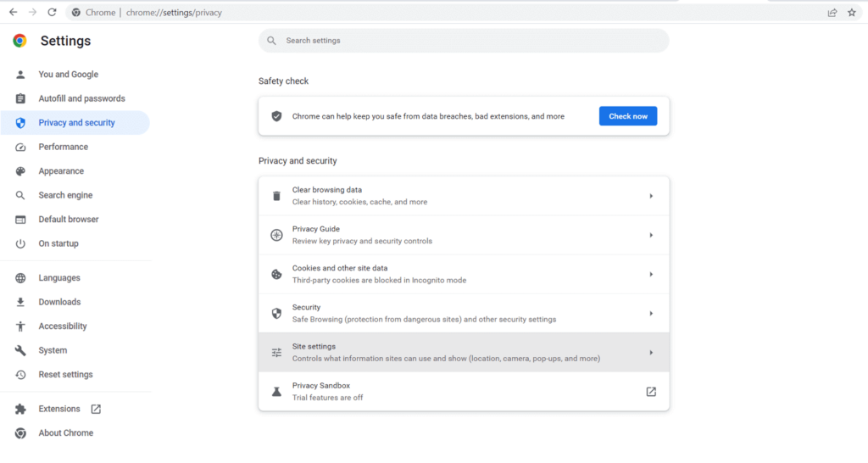Click the clipboard icon for Autofill and passwords
Image resolution: width=868 pixels, height=463 pixels.
point(20,98)
